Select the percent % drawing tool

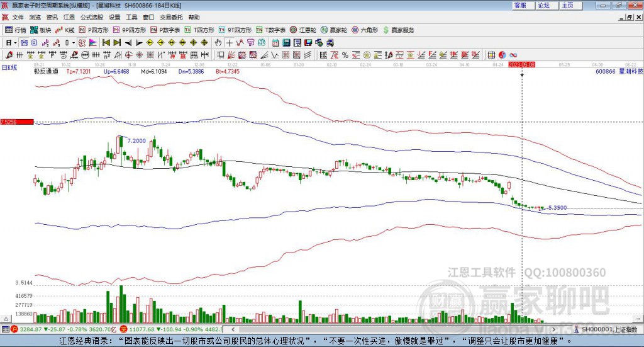(x=345, y=55)
